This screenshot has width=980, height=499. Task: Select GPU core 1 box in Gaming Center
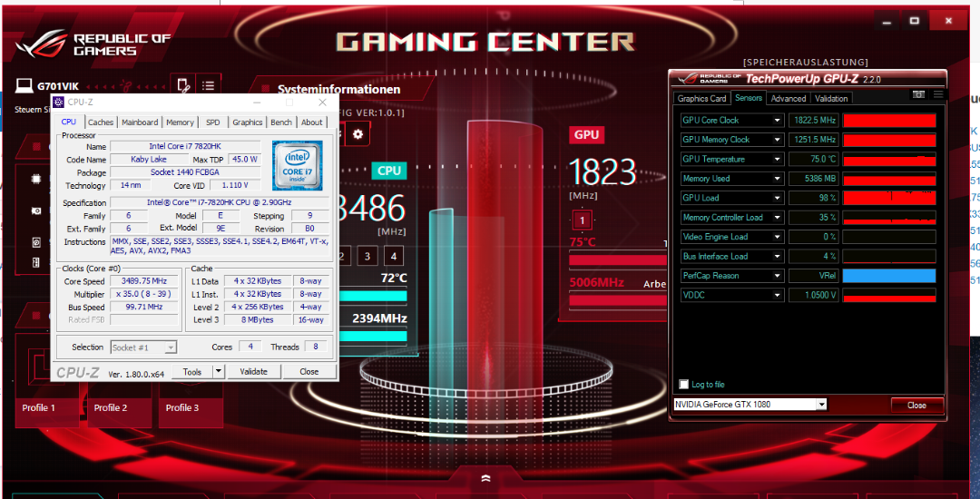pyautogui.click(x=583, y=220)
